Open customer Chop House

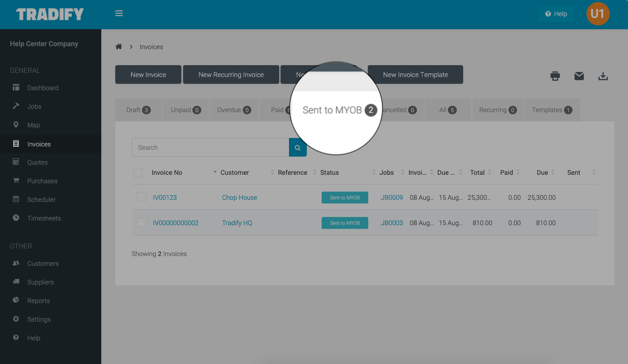pyautogui.click(x=239, y=198)
